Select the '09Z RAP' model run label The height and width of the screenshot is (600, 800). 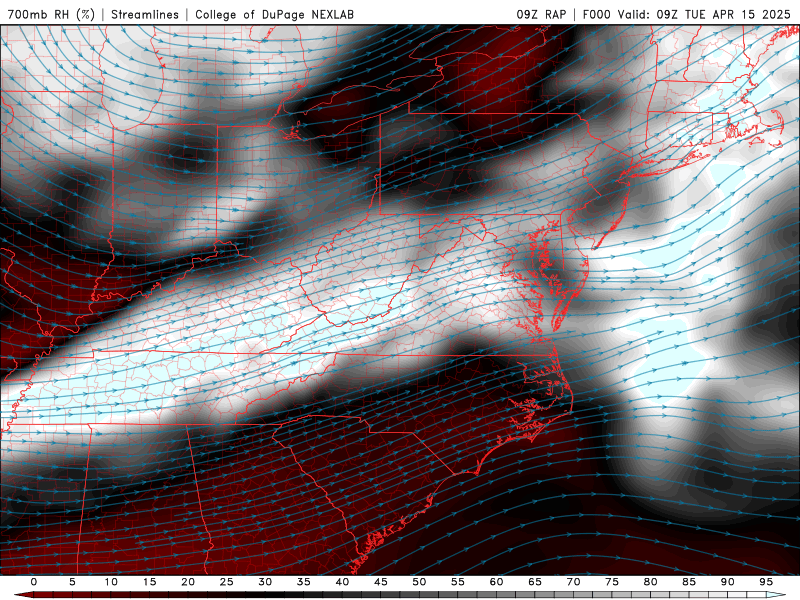click(541, 15)
